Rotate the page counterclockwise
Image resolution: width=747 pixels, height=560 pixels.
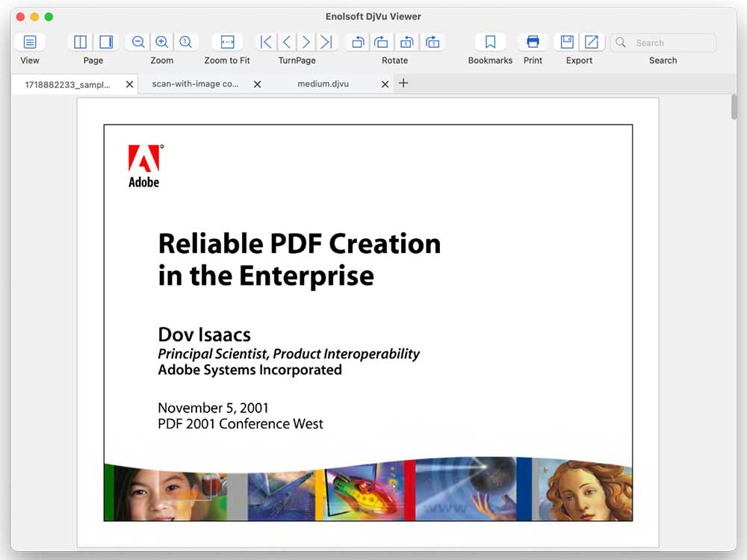(358, 42)
